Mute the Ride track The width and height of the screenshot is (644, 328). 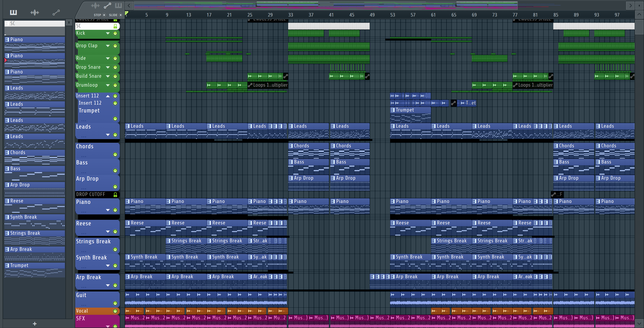tap(115, 58)
